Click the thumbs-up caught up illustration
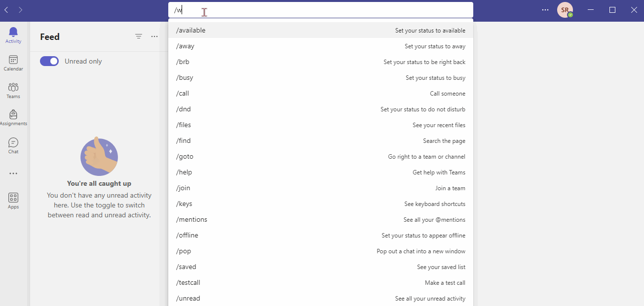644x306 pixels. [99, 156]
